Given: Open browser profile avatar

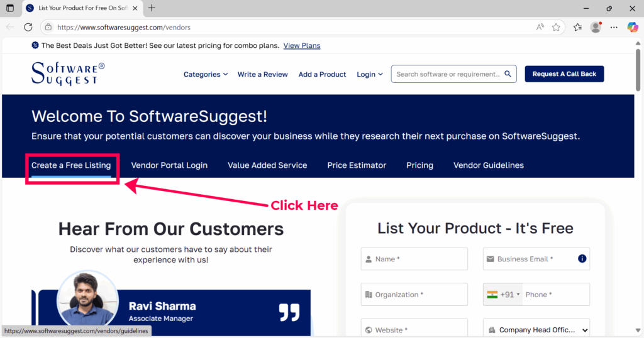Looking at the screenshot, I should (596, 28).
